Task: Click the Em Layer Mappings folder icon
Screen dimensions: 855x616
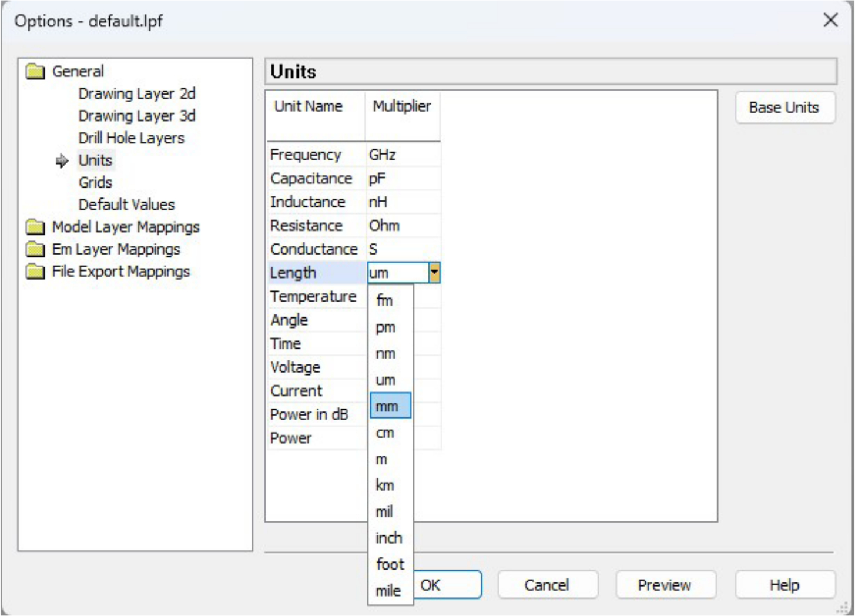Action: (x=35, y=249)
